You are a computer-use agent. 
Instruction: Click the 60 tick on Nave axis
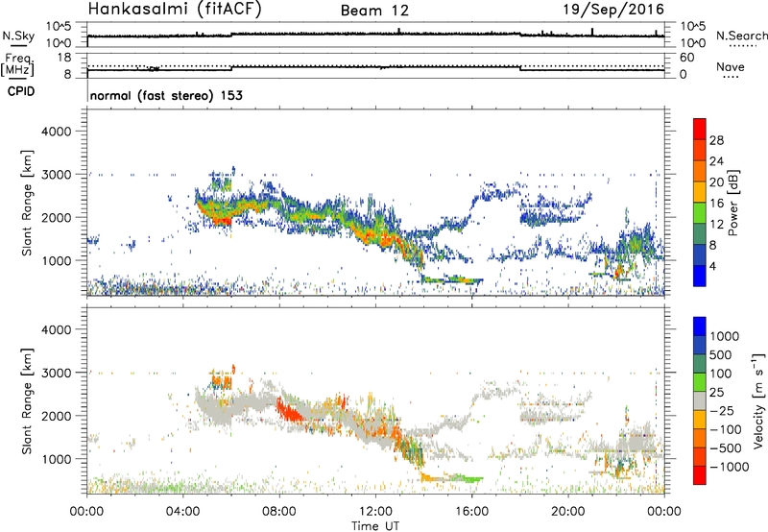[x=686, y=58]
